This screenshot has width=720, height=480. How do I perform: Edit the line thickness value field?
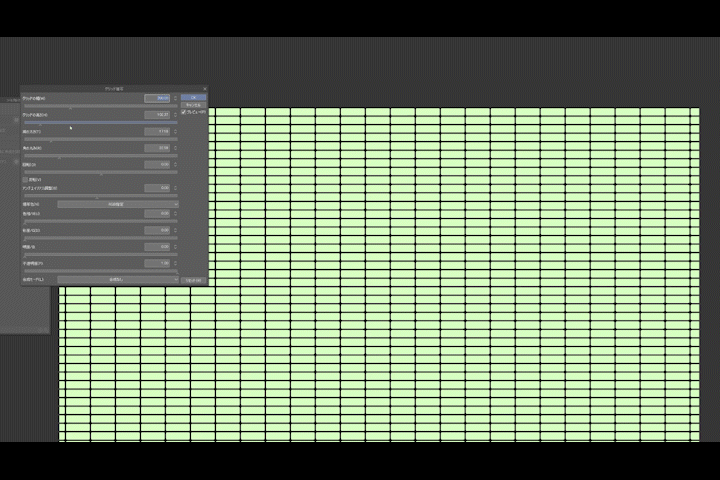(x=157, y=131)
